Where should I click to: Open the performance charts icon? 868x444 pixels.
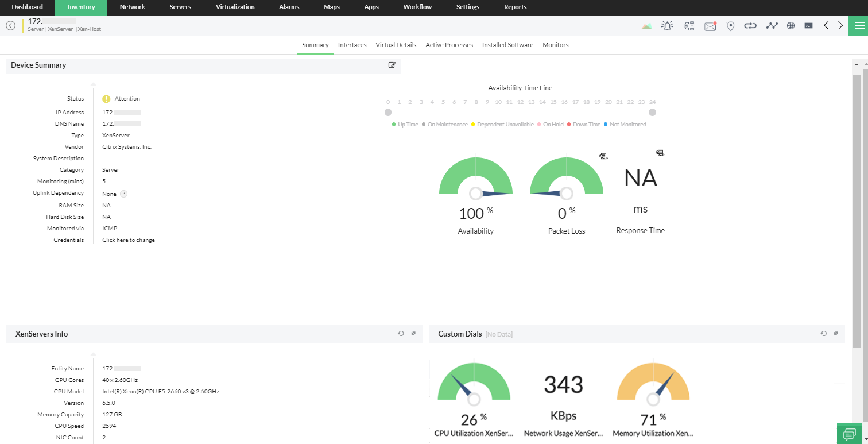[646, 26]
